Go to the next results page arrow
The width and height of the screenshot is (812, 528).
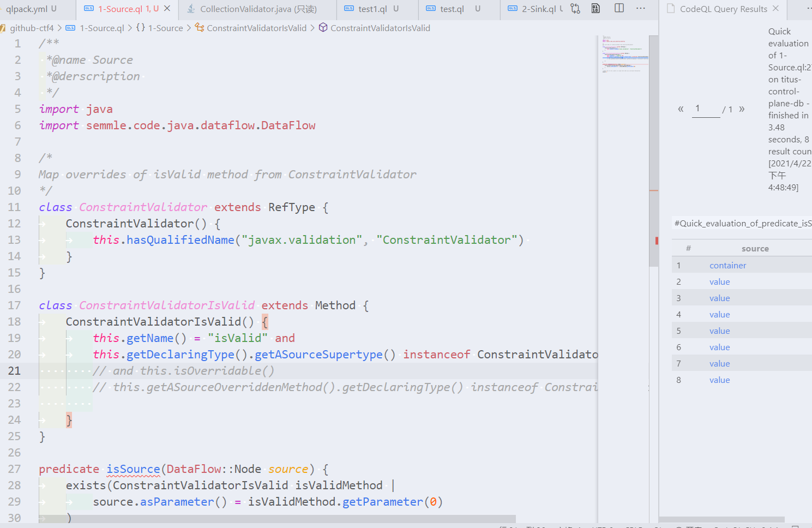742,109
